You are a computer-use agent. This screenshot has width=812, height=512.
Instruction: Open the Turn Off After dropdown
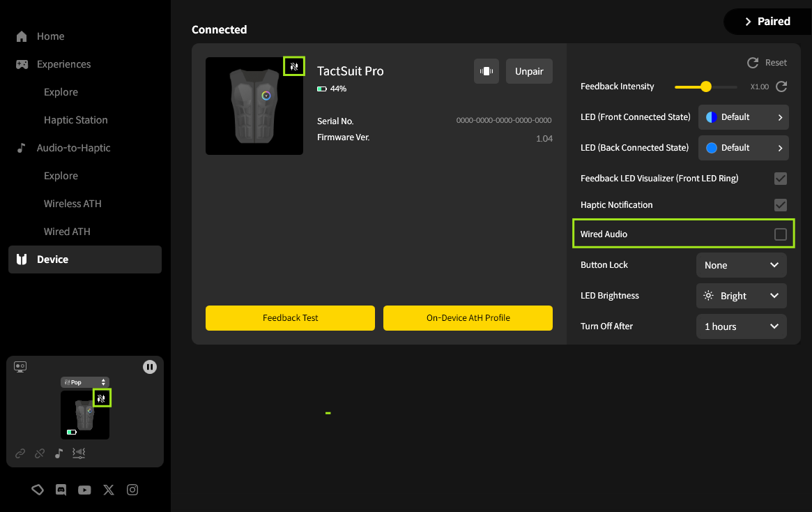741,326
